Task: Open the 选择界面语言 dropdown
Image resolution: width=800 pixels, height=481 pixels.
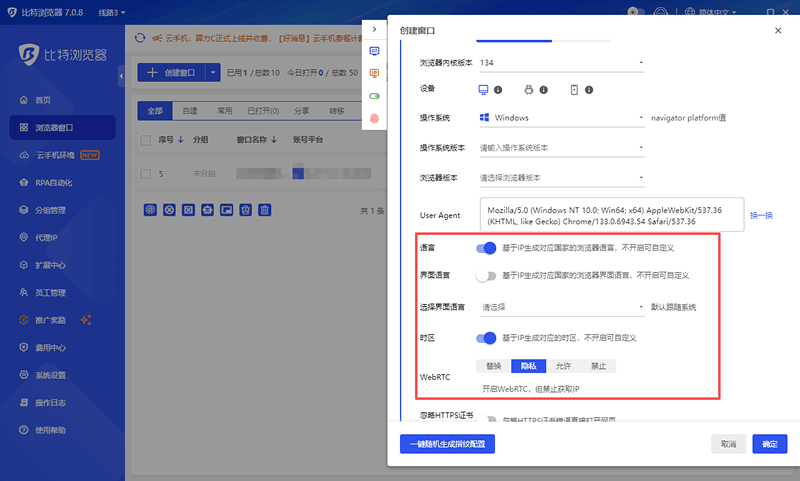Action: pos(561,307)
